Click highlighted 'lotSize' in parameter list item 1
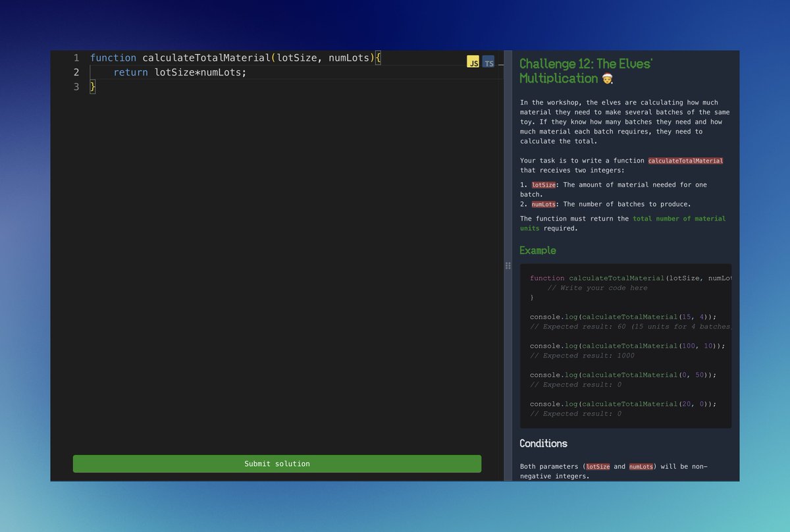 point(544,185)
